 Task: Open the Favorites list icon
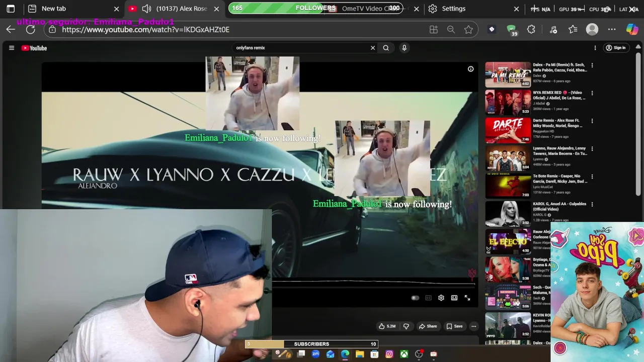pyautogui.click(x=573, y=30)
